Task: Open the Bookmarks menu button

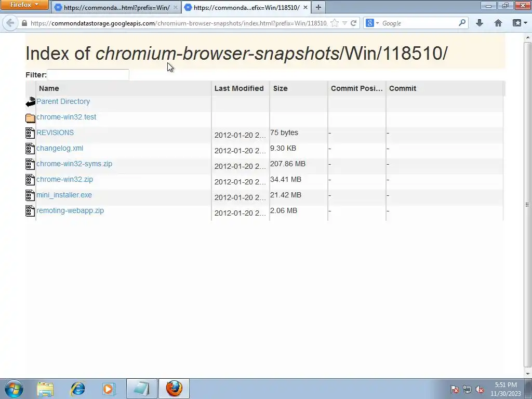Action: [x=520, y=23]
